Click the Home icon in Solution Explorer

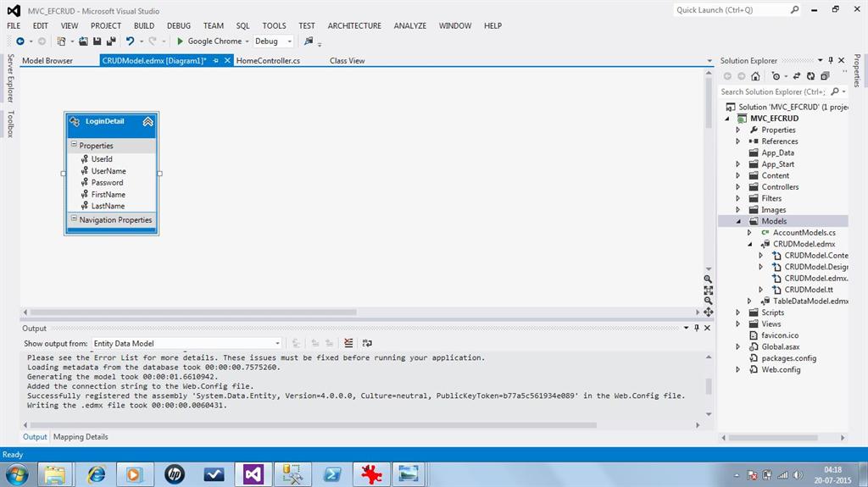[x=755, y=76]
